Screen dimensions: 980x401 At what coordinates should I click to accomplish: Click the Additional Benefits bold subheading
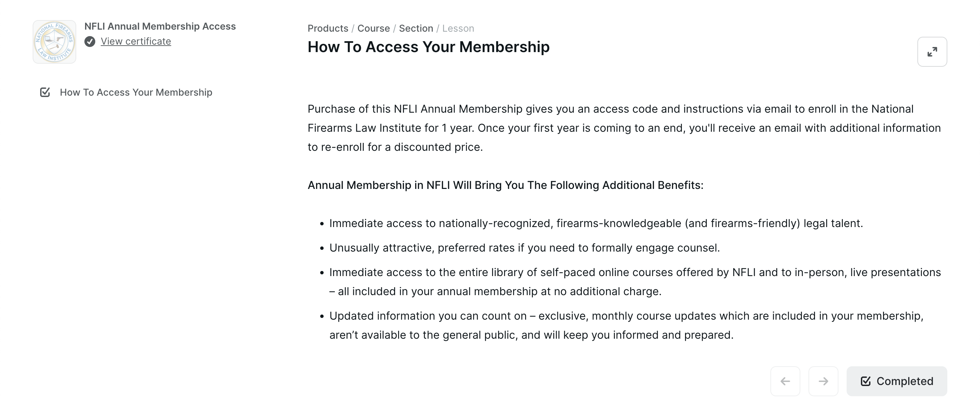click(505, 185)
